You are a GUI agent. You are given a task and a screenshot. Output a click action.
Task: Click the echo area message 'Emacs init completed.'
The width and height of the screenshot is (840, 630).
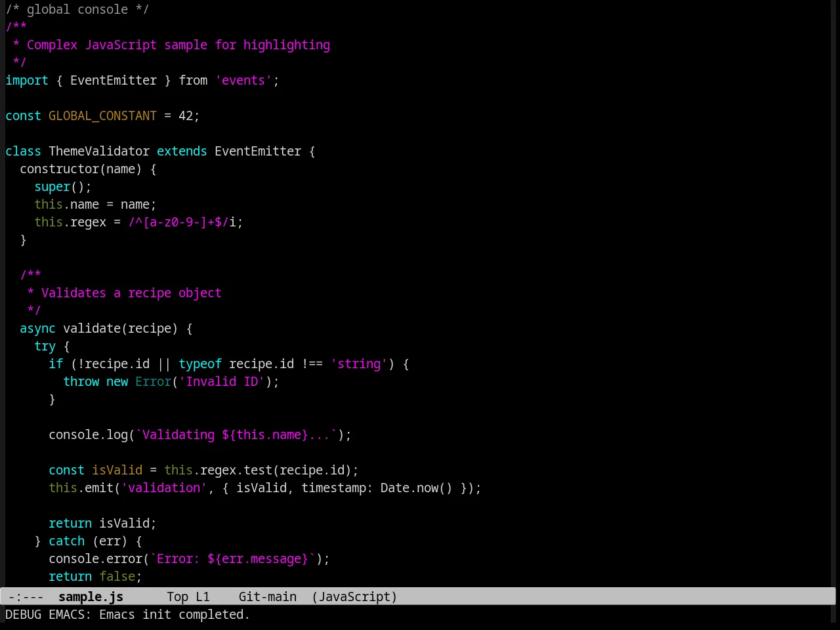175,614
